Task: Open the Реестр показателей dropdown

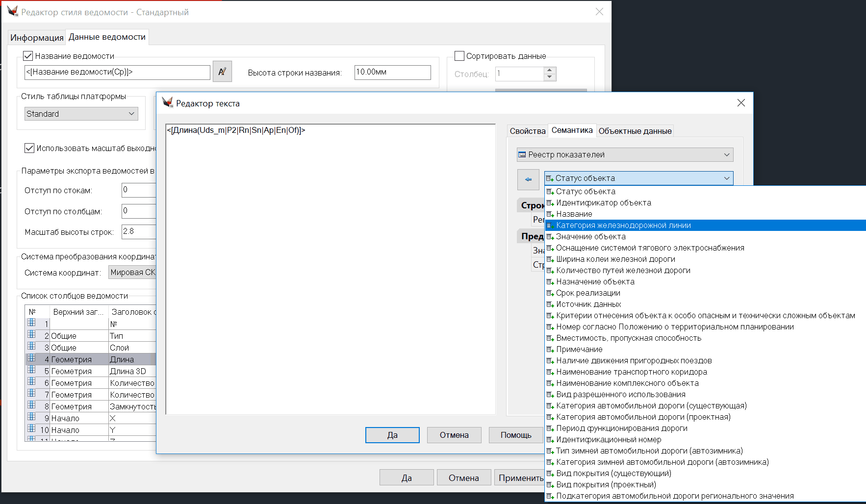Action: [625, 155]
